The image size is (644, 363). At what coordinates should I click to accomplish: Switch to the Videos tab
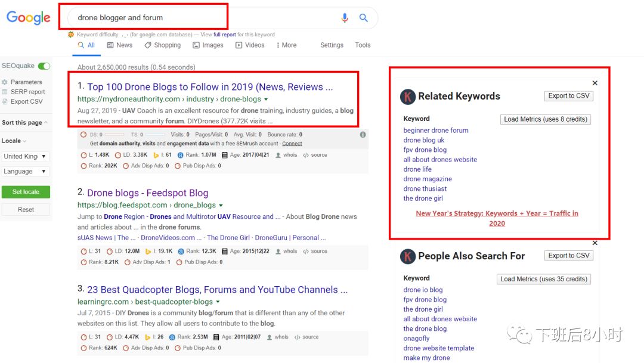tap(250, 45)
